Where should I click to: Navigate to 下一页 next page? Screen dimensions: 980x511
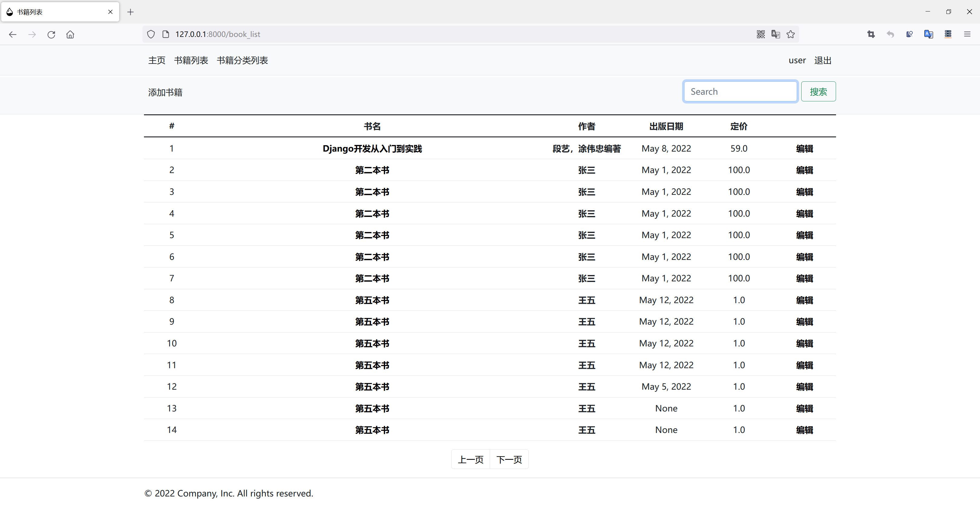[x=509, y=459]
